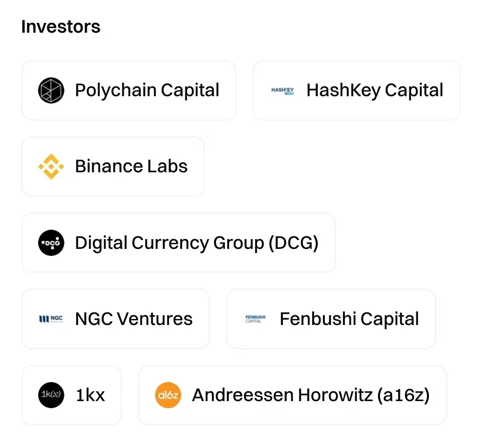Click the NGC Ventures logo icon

pyautogui.click(x=51, y=319)
